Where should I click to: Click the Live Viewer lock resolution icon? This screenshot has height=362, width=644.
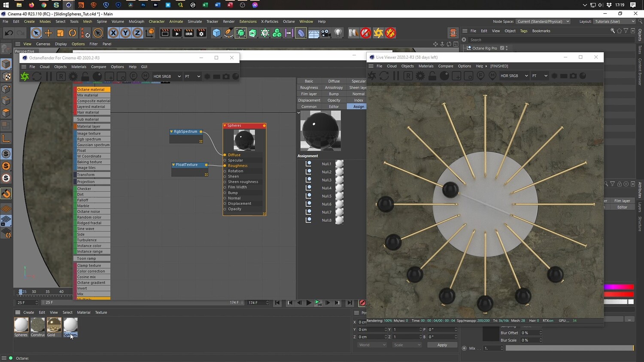click(x=432, y=76)
